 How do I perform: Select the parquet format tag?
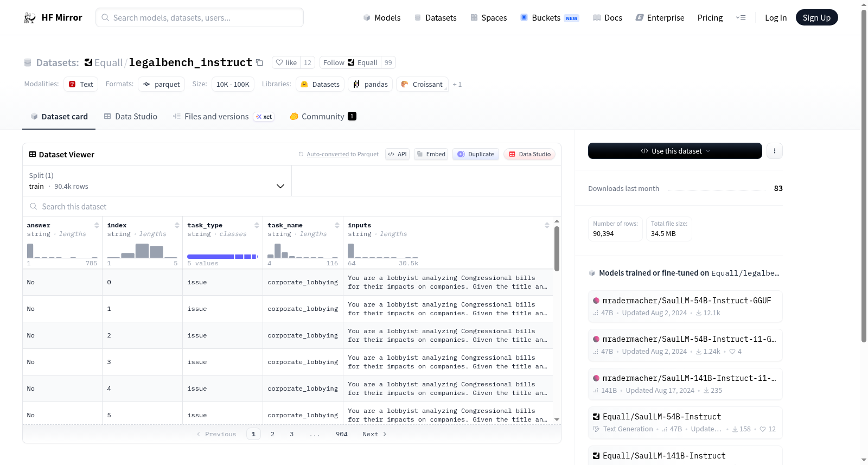point(162,84)
